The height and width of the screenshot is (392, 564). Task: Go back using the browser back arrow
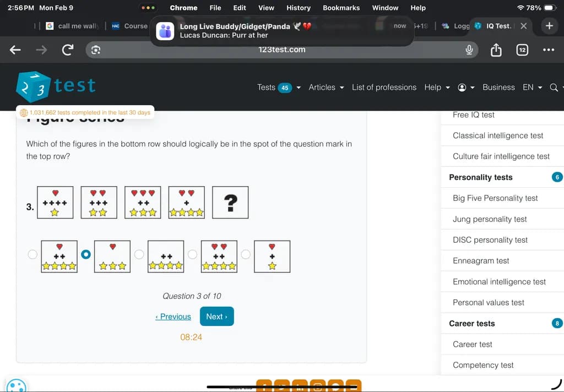tap(15, 50)
